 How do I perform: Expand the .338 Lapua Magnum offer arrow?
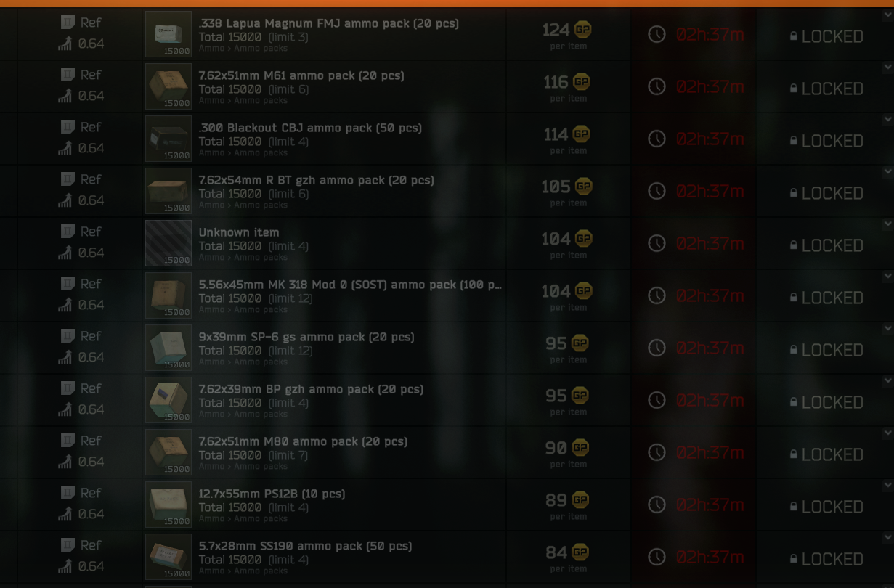coord(887,15)
